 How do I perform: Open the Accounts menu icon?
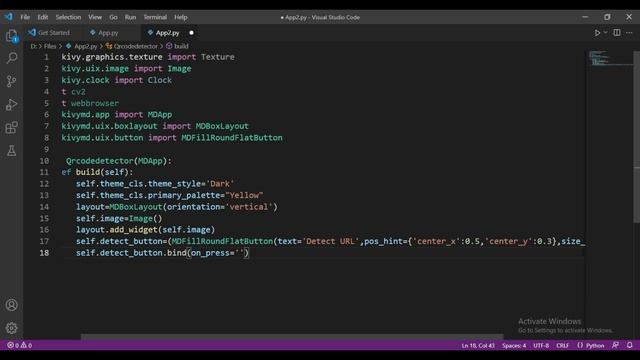[11, 305]
